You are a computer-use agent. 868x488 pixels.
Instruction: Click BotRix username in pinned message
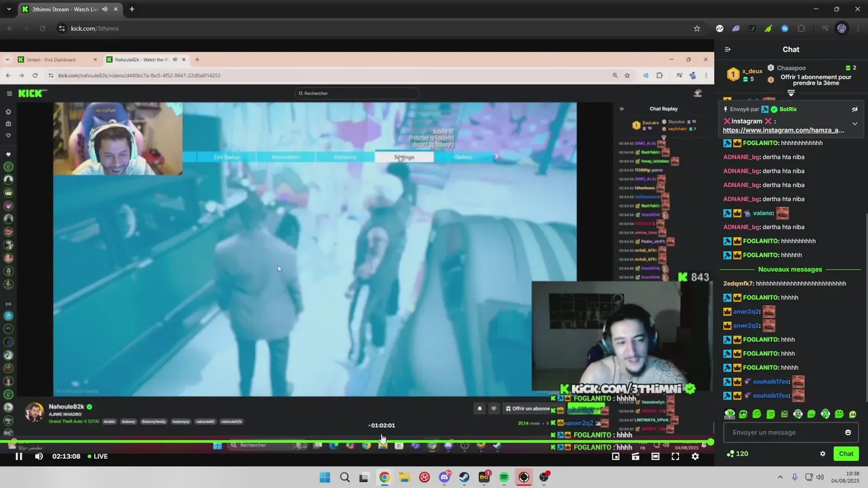click(x=788, y=109)
